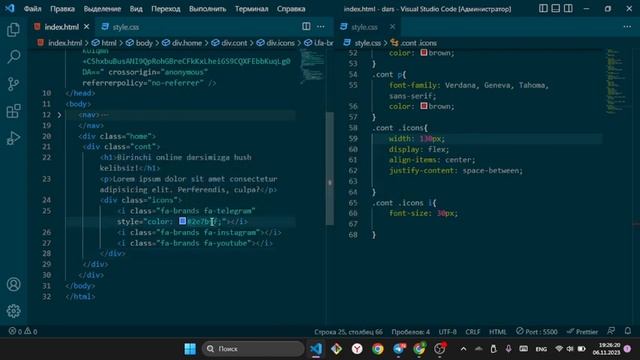Screen dimensions: 640x360
Task: Open the Справка menu
Action: [x=291, y=9]
